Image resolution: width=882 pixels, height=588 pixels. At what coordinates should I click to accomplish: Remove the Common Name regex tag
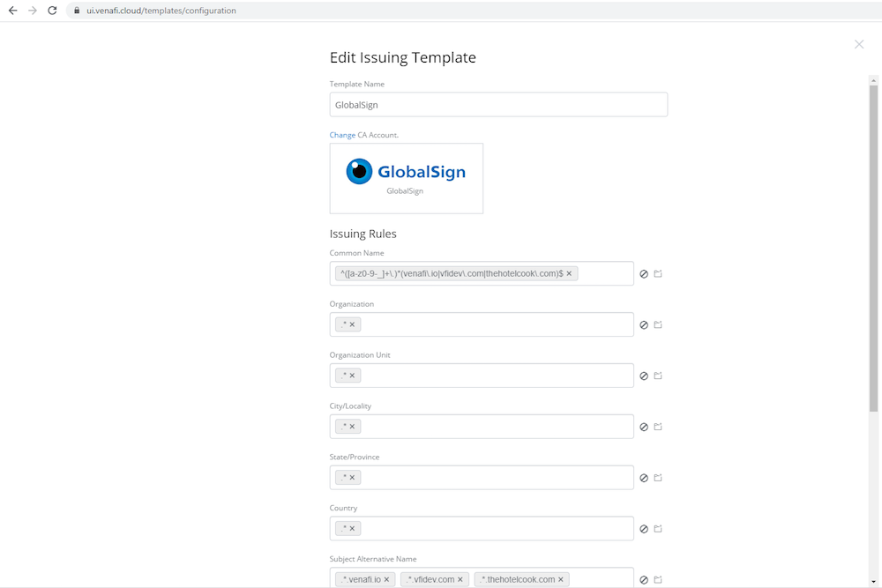click(x=569, y=273)
